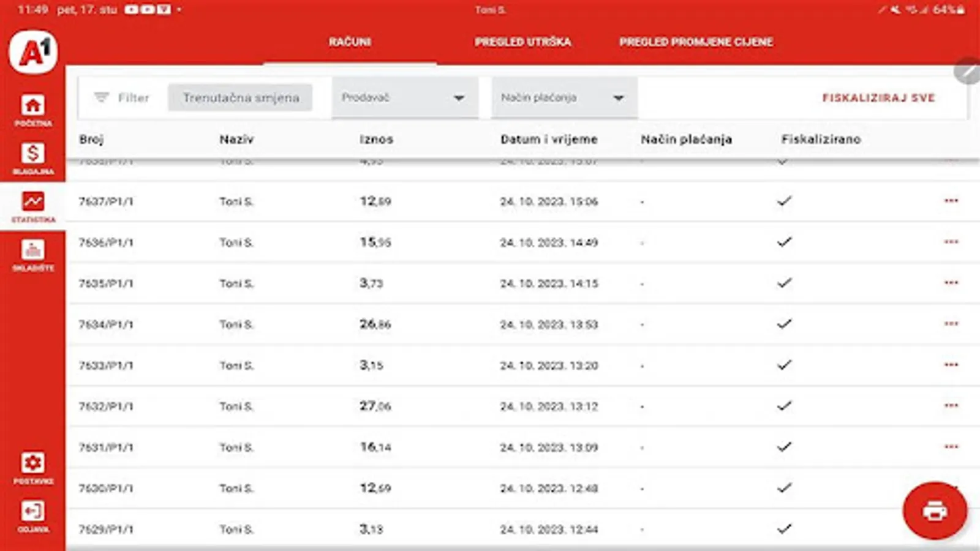The image size is (980, 551).
Task: Toggle fiscalization checkmark on receipt 7629/P1/1
Action: (785, 528)
